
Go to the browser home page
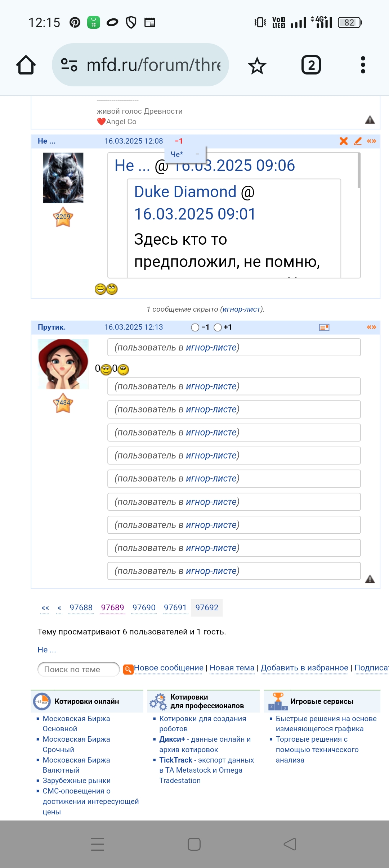pyautogui.click(x=26, y=65)
